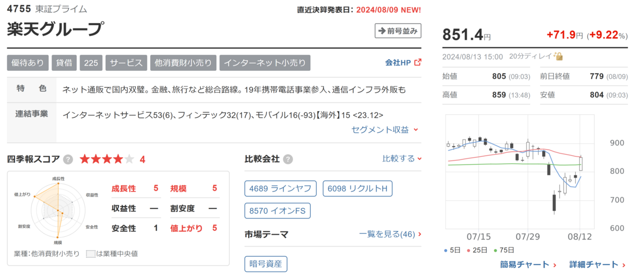Click the 成長性 score label

(x=123, y=188)
